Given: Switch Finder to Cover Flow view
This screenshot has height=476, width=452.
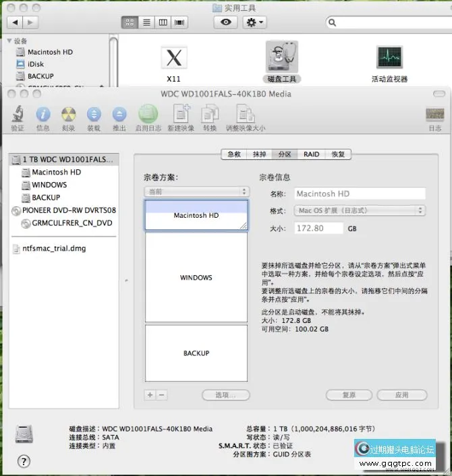Looking at the screenshot, I should [179, 22].
